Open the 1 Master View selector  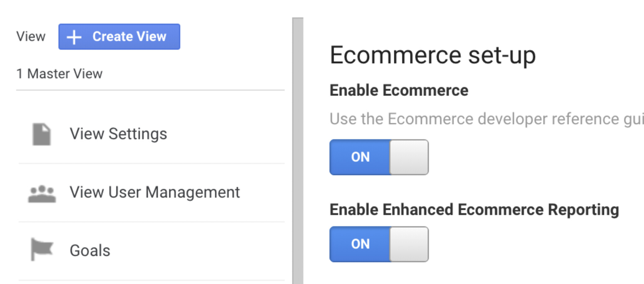coord(59,74)
